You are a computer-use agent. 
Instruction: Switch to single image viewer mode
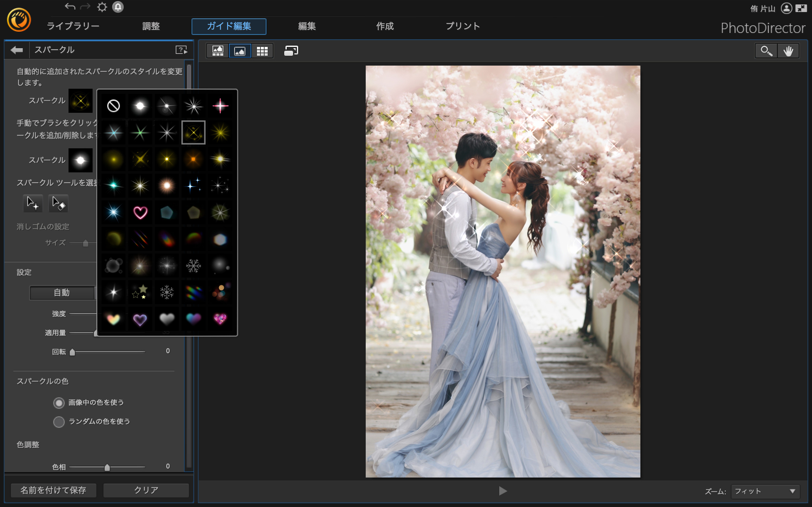[x=239, y=51]
